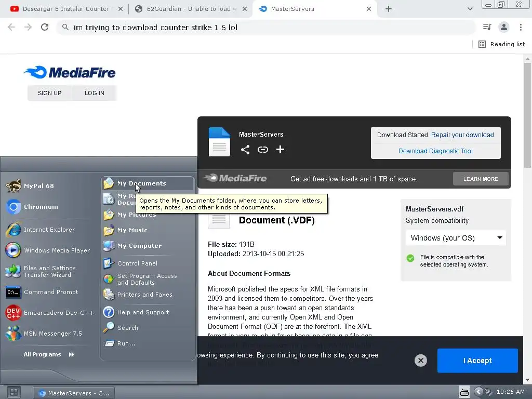Open MyPal 68 from Start menu
Viewport: 532px width, 399px height.
point(30,186)
